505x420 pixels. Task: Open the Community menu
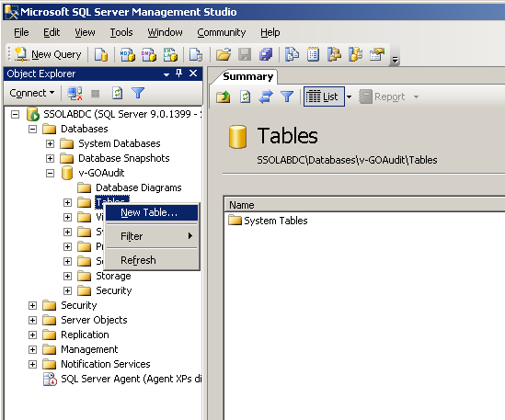[x=222, y=32]
